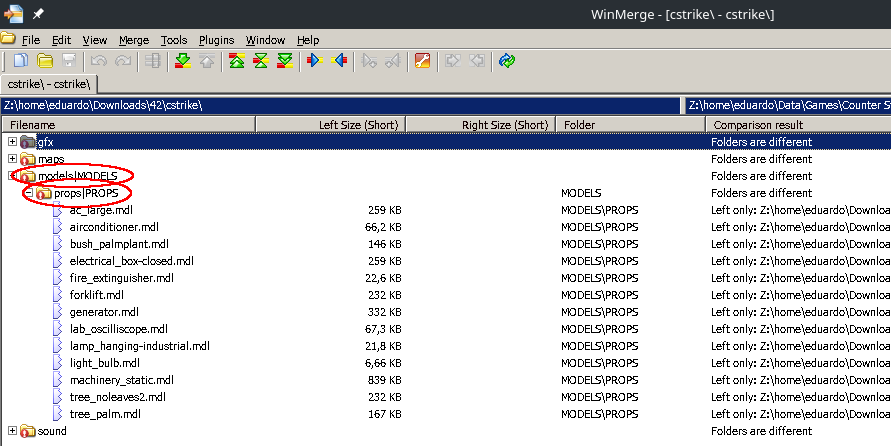Click the right path Data\Games field
The width and height of the screenshot is (891, 446).
(788, 105)
